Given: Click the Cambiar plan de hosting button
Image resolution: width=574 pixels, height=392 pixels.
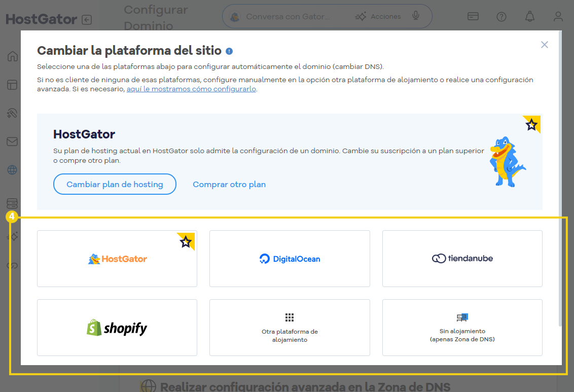Looking at the screenshot, I should pos(115,184).
